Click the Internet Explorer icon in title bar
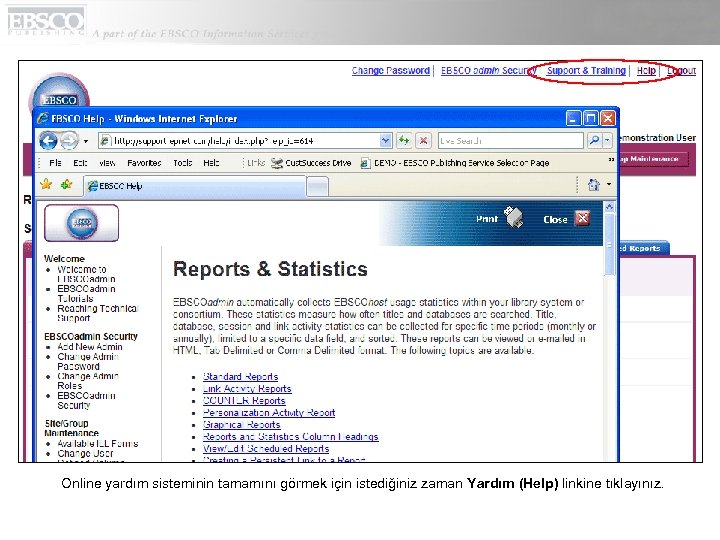 coord(43,118)
